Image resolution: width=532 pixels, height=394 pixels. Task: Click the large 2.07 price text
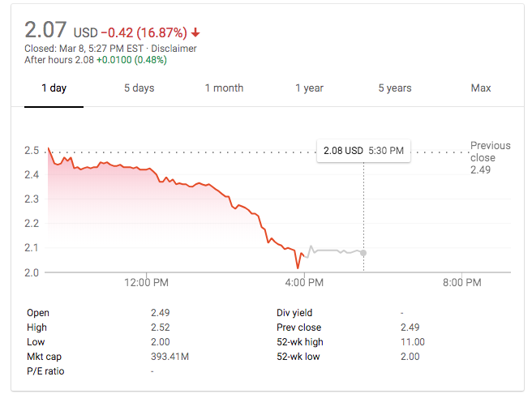(x=45, y=31)
